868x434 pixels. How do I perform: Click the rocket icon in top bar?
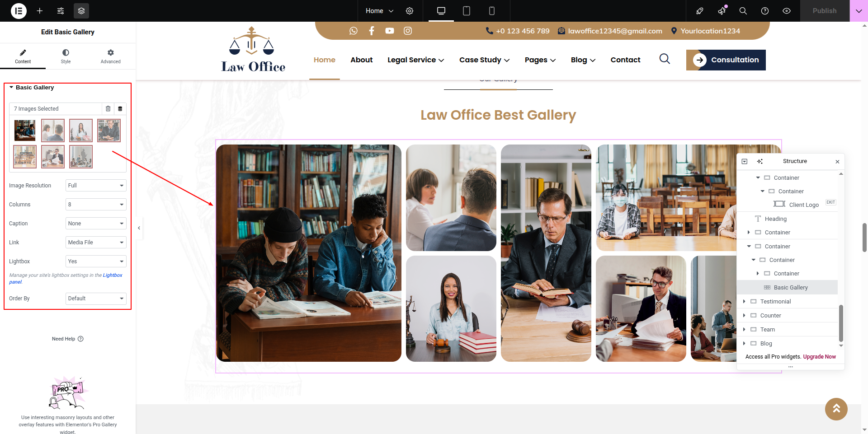click(x=700, y=11)
